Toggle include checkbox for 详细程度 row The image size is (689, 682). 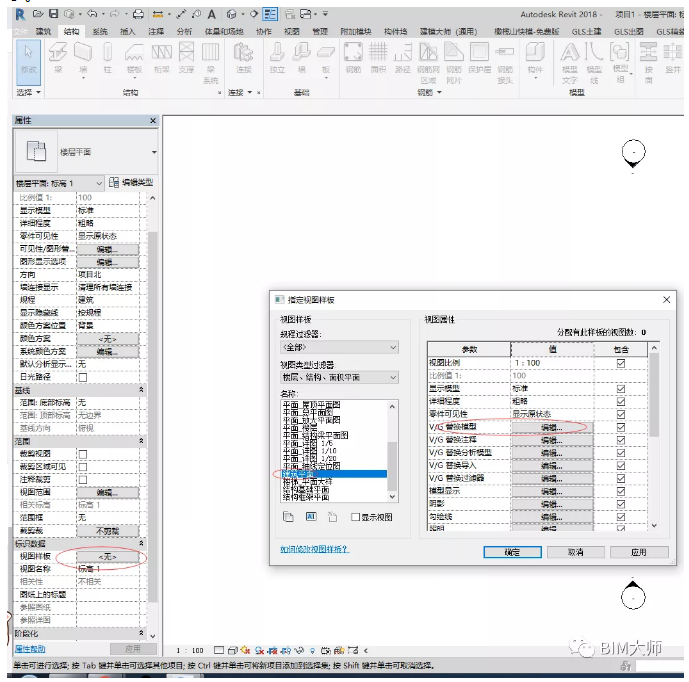point(620,402)
